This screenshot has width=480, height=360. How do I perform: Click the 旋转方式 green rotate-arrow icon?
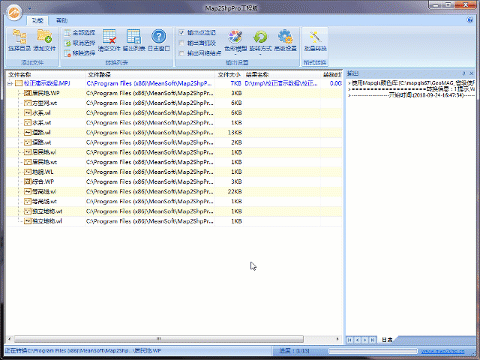click(260, 36)
